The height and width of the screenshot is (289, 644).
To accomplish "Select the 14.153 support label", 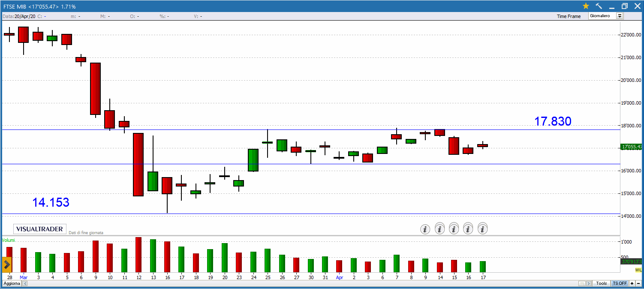I will (51, 202).
